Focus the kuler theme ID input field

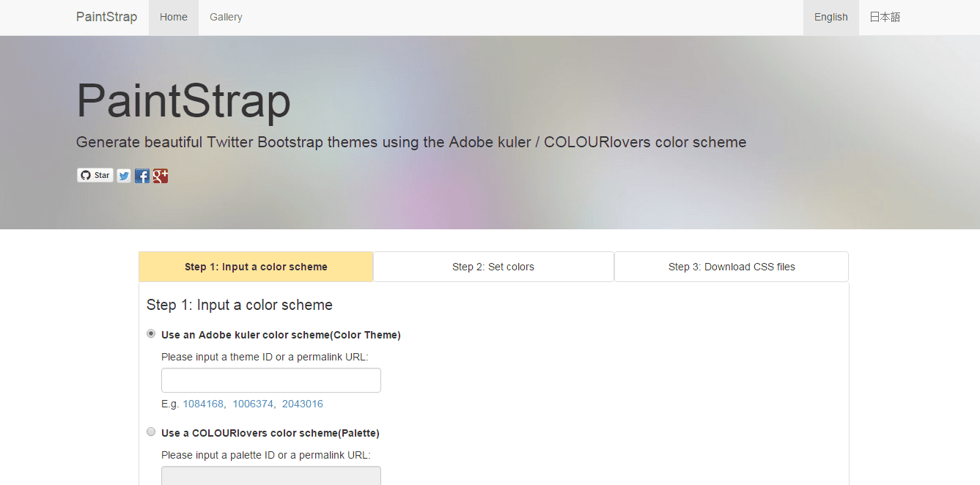(271, 380)
